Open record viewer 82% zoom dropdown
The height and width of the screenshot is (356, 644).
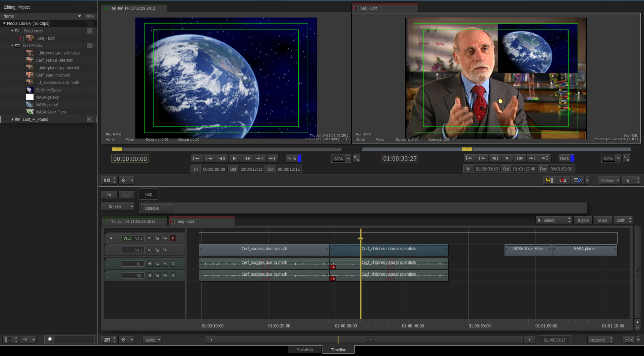(618, 158)
